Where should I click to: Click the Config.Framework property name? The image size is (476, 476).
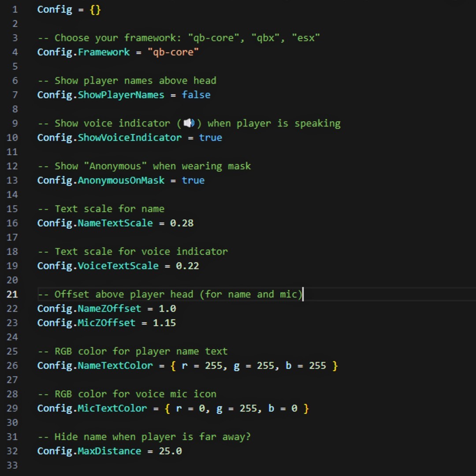coord(83,52)
